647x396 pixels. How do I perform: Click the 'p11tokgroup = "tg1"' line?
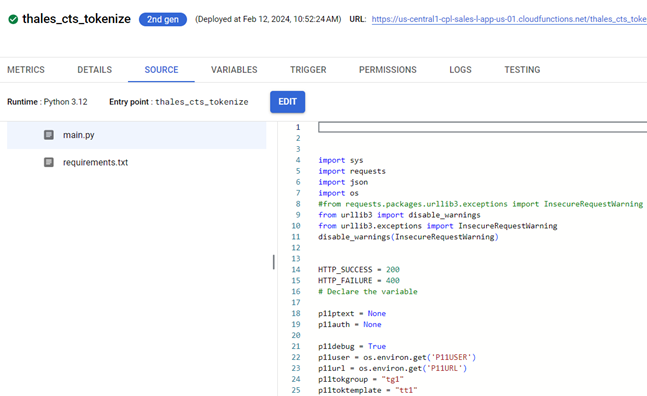361,379
